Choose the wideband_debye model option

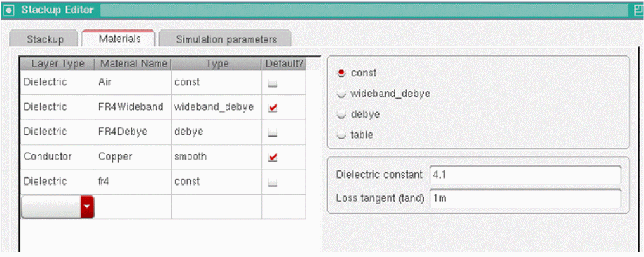pyautogui.click(x=342, y=94)
